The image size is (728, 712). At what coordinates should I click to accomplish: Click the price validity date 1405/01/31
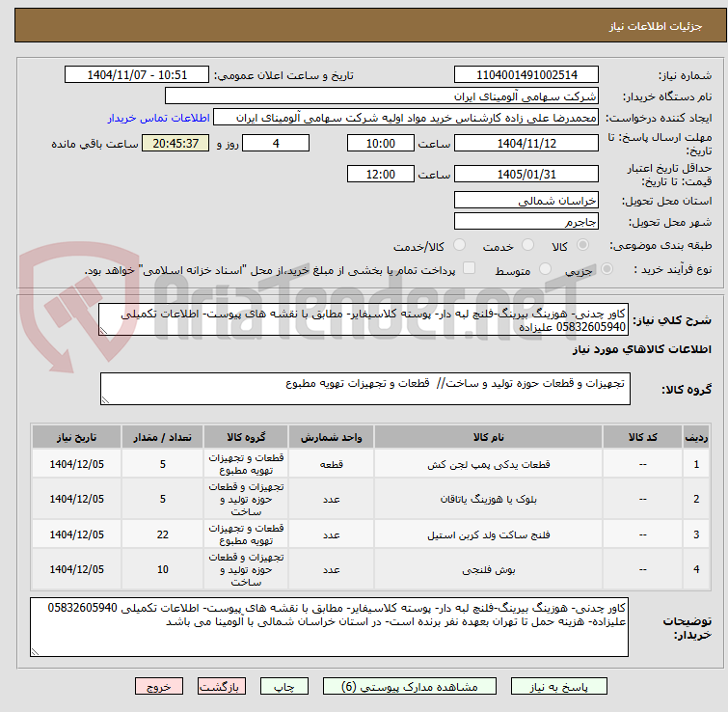[526, 174]
